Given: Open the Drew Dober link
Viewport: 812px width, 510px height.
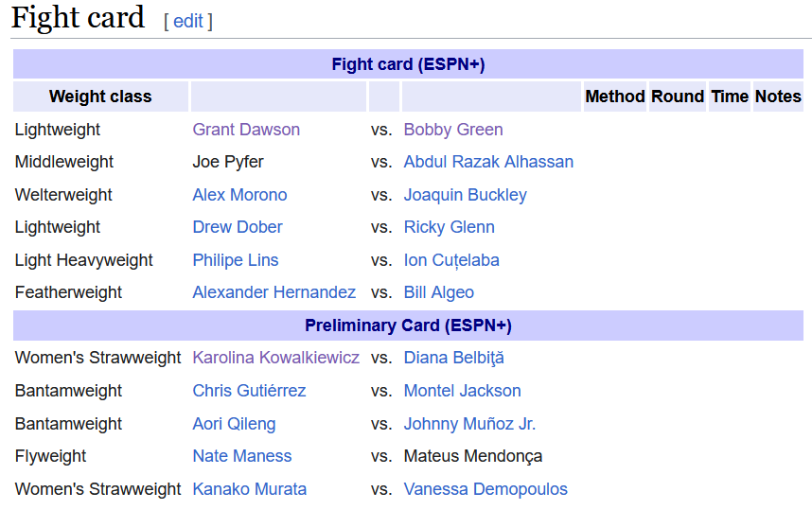Looking at the screenshot, I should click(x=238, y=227).
